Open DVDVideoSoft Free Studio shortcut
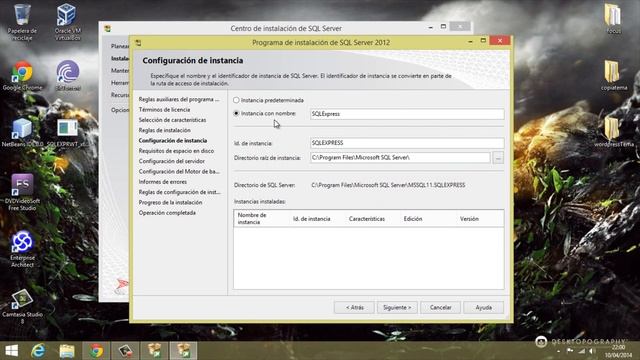 (x=22, y=192)
